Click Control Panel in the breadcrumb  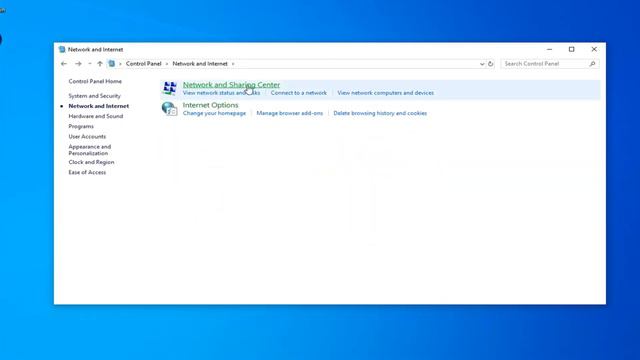(x=144, y=64)
